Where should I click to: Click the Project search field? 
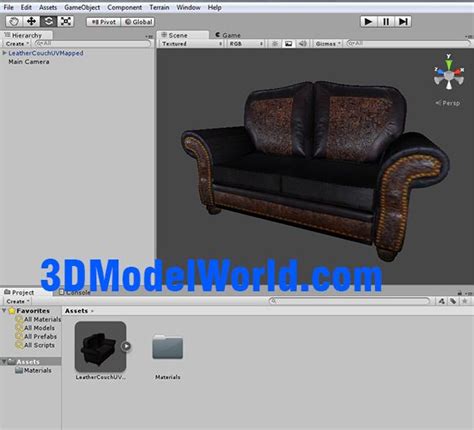point(349,301)
